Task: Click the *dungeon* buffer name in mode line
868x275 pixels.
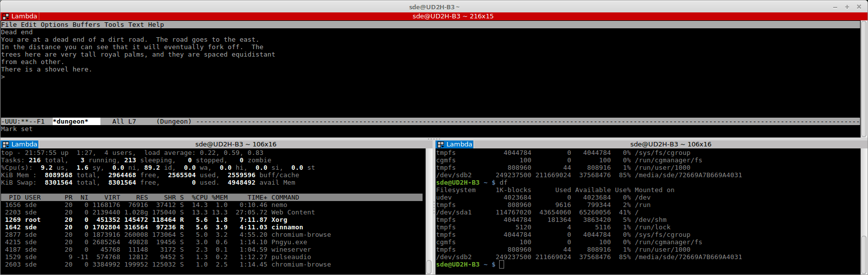Action: pyautogui.click(x=70, y=122)
